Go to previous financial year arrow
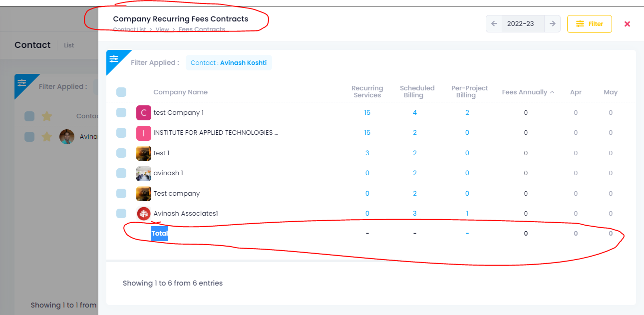This screenshot has height=315, width=644. [x=494, y=23]
